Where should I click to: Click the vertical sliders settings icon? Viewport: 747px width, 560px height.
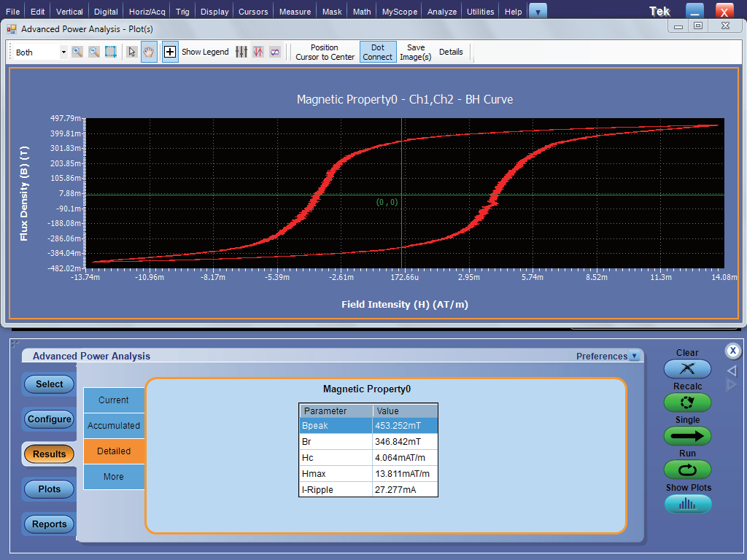coord(241,52)
